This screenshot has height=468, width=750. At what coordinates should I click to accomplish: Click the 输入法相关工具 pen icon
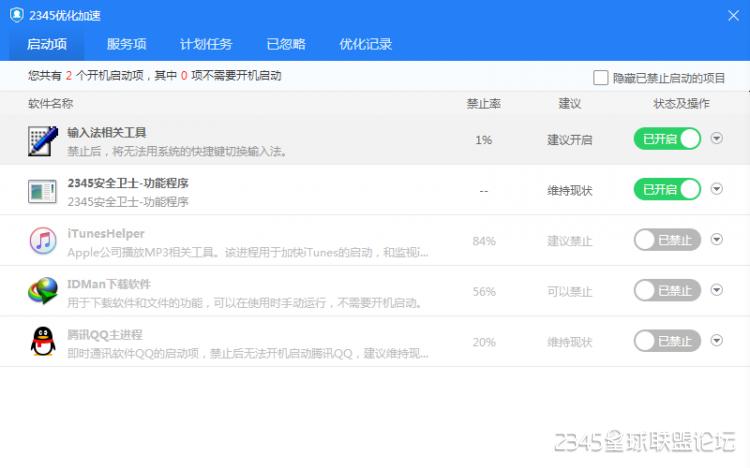click(43, 141)
